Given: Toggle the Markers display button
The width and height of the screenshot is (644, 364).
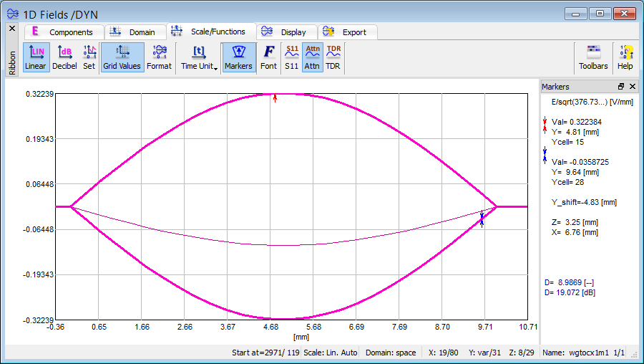Looking at the screenshot, I should pyautogui.click(x=238, y=57).
